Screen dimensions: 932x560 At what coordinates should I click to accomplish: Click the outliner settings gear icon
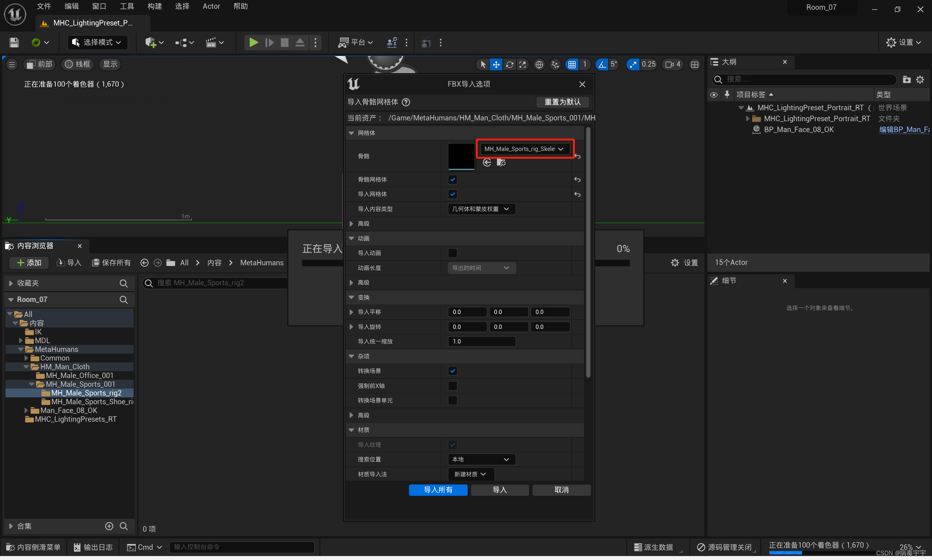pyautogui.click(x=920, y=79)
